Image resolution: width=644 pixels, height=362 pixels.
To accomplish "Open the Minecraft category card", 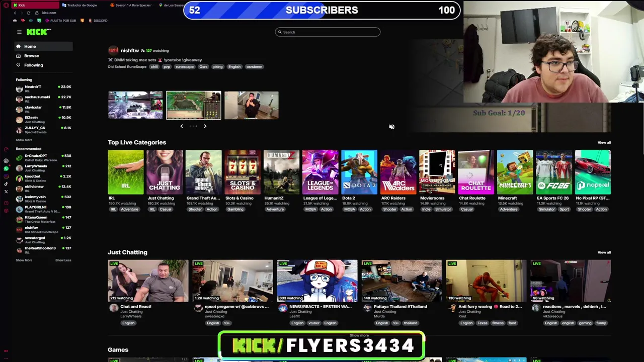I will (x=515, y=172).
